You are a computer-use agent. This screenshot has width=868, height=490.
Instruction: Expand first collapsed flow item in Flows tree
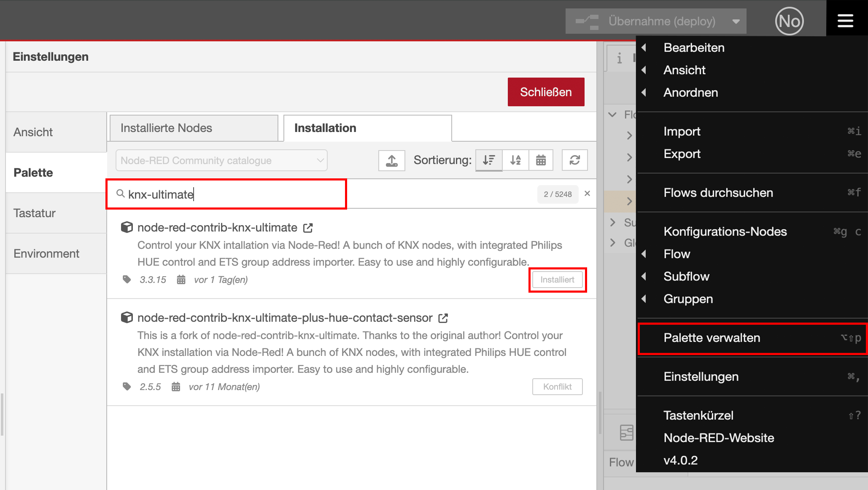[x=629, y=135]
